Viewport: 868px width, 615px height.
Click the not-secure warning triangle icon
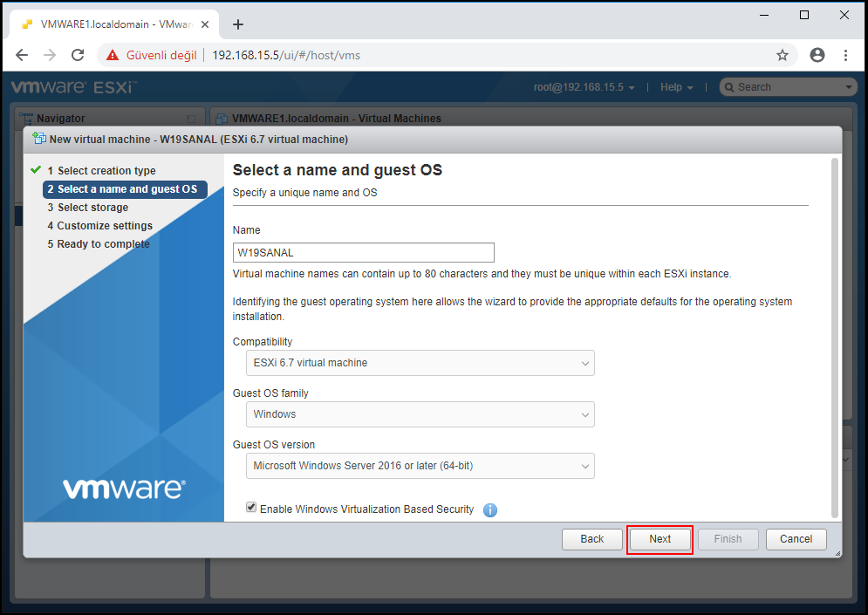coord(113,55)
